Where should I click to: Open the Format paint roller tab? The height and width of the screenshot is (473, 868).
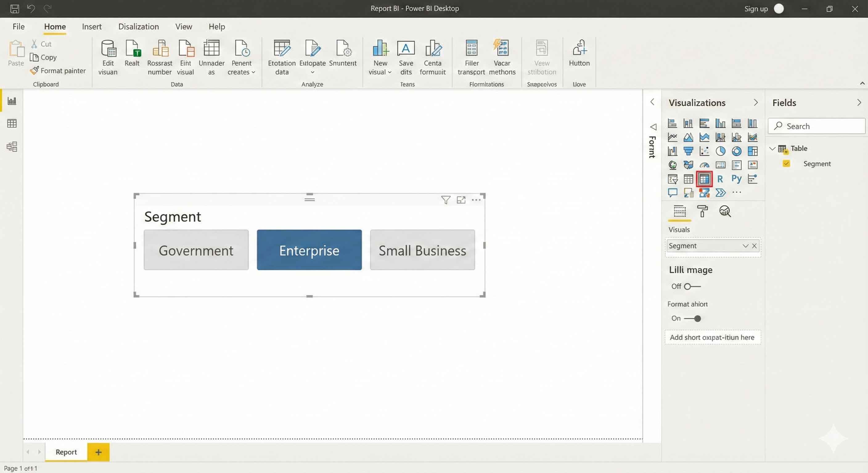click(702, 211)
